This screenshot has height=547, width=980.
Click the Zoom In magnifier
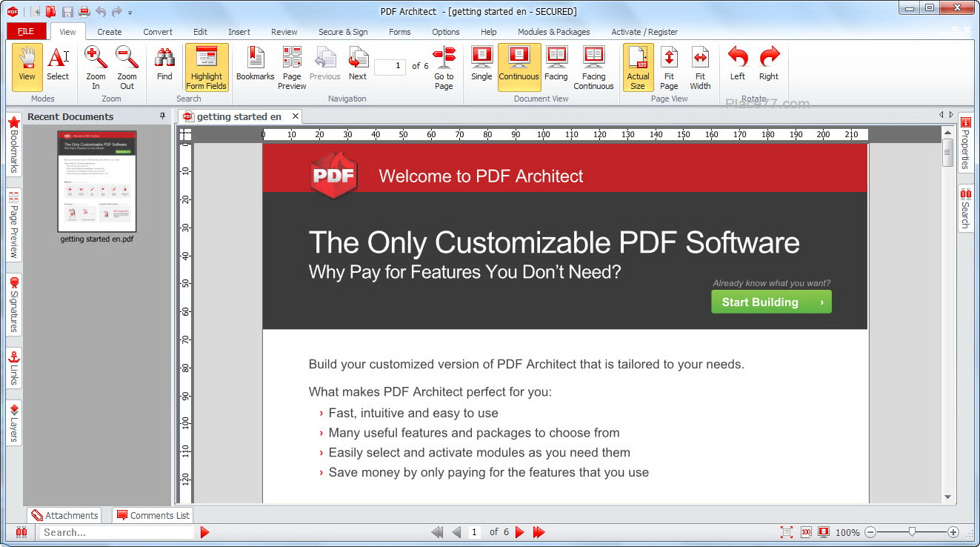pyautogui.click(x=96, y=67)
